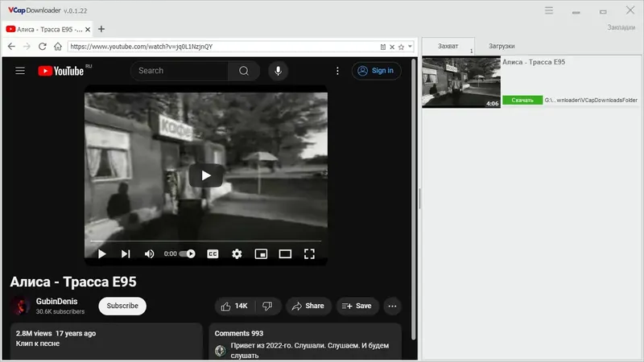Screen dimensions: 644x362
Task: Expand the address bar dropdown arrow
Action: (410, 47)
